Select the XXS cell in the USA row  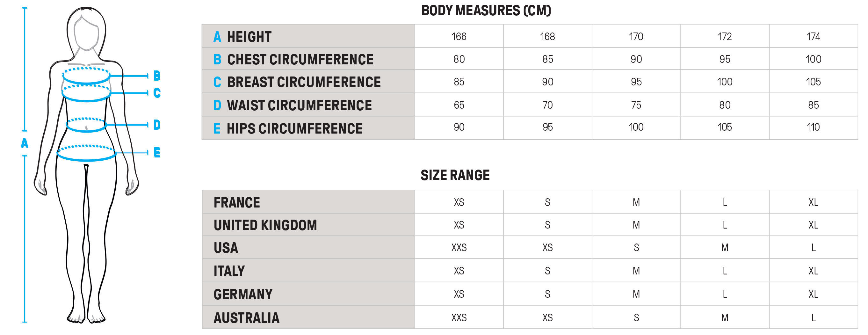point(459,248)
